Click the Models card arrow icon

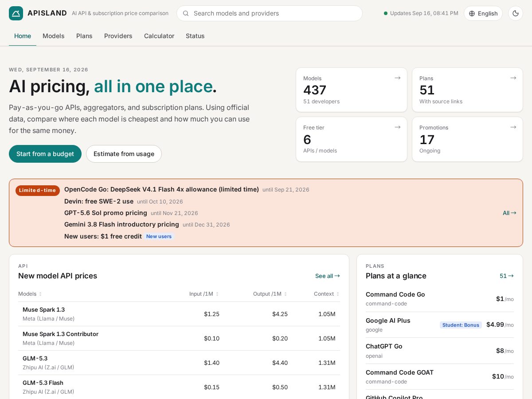pyautogui.click(x=398, y=78)
